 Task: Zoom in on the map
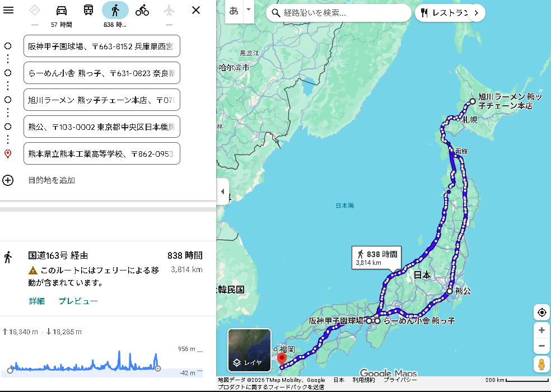pyautogui.click(x=541, y=330)
